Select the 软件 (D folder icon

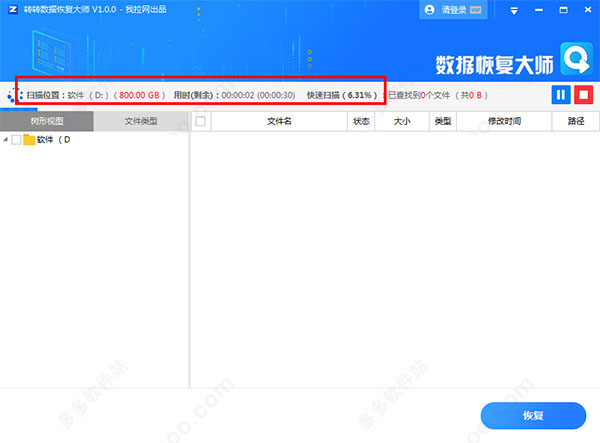click(29, 140)
